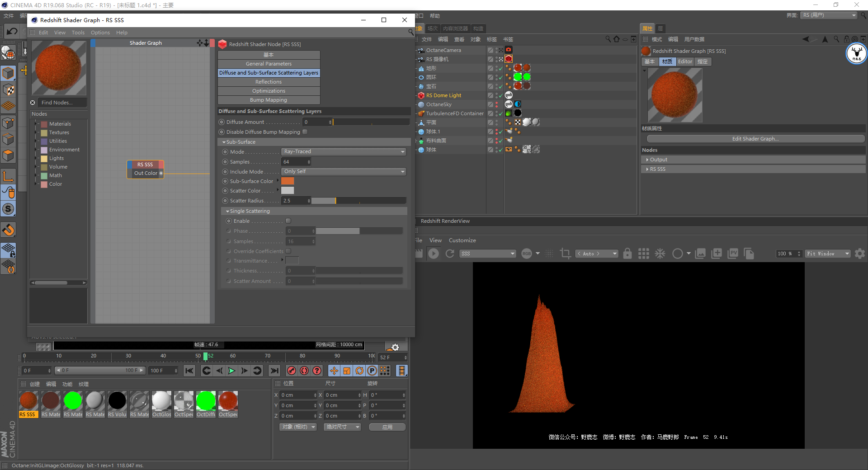Enable Single Scattering checkbox
The height and width of the screenshot is (470, 868).
(x=288, y=221)
